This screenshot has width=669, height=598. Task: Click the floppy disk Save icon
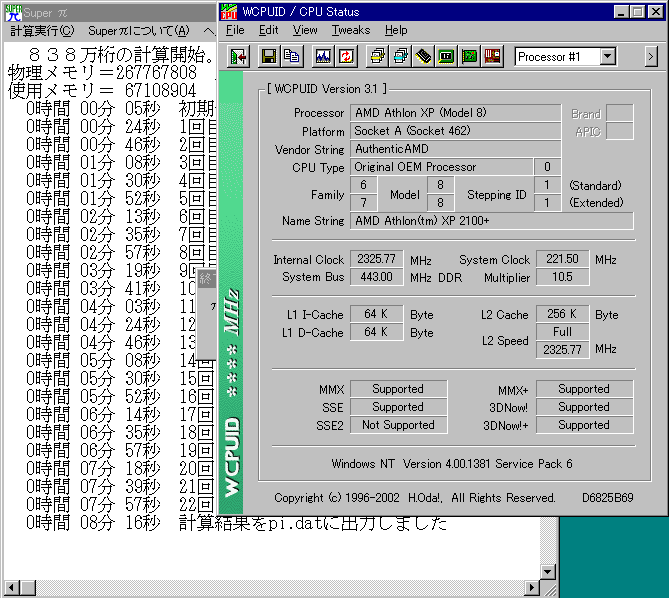(269, 57)
